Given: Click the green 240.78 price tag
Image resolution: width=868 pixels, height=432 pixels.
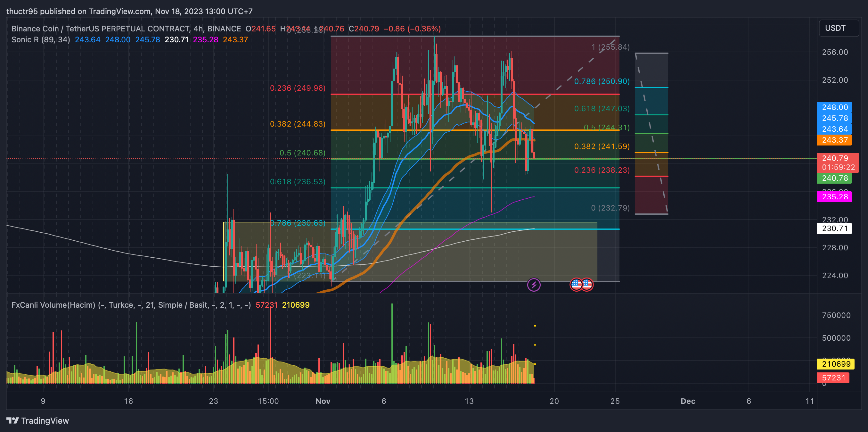Looking at the screenshot, I should pyautogui.click(x=834, y=178).
